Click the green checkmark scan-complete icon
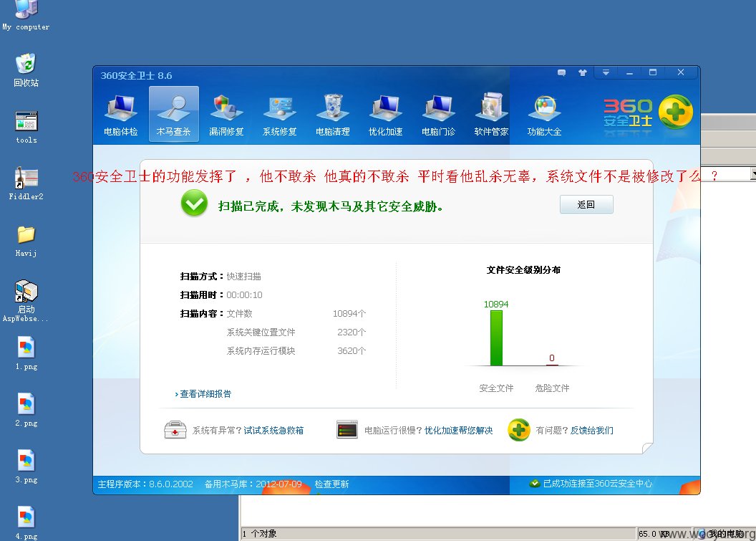Screen dimensions: 756x541 (194, 204)
